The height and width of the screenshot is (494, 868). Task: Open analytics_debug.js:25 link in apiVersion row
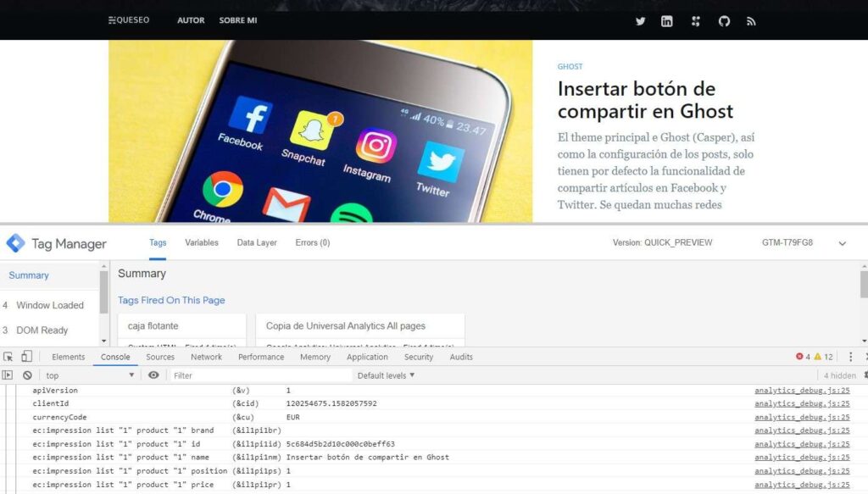[x=802, y=391]
